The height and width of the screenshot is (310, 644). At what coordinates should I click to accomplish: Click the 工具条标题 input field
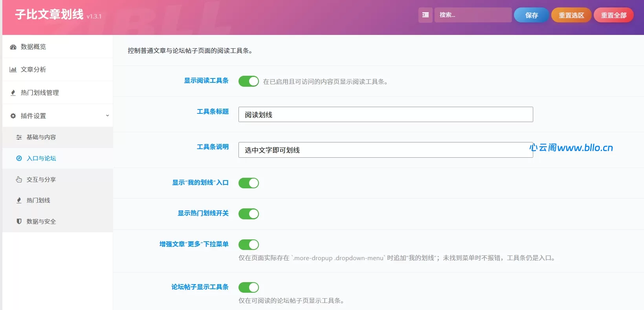tap(385, 115)
